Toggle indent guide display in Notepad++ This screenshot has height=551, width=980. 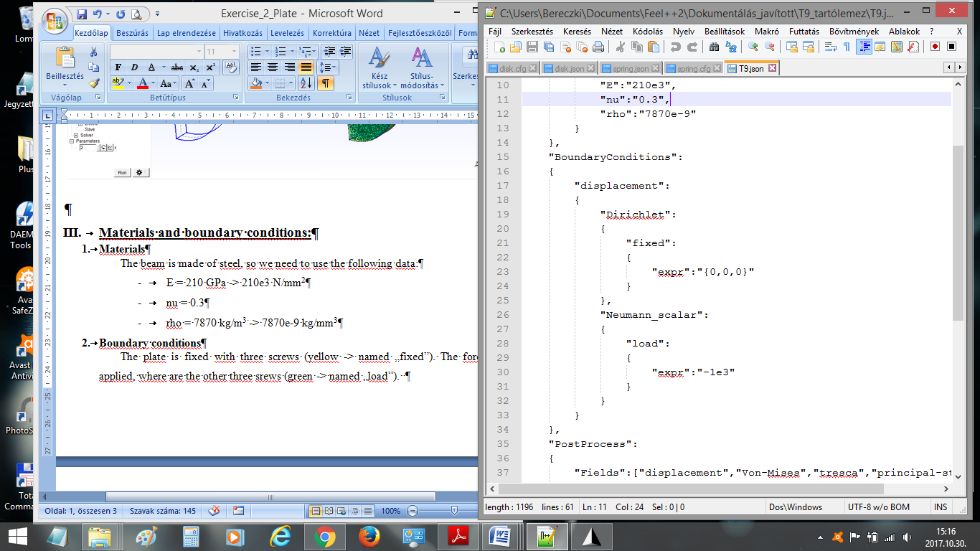coord(864,47)
